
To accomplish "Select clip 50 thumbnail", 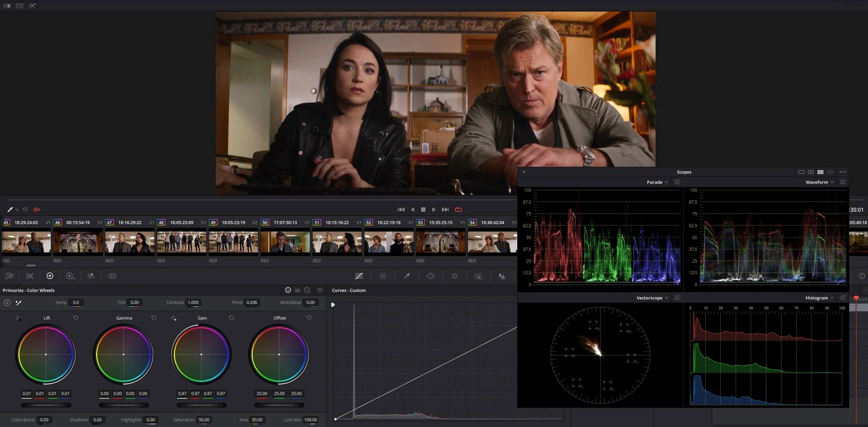I will [285, 242].
